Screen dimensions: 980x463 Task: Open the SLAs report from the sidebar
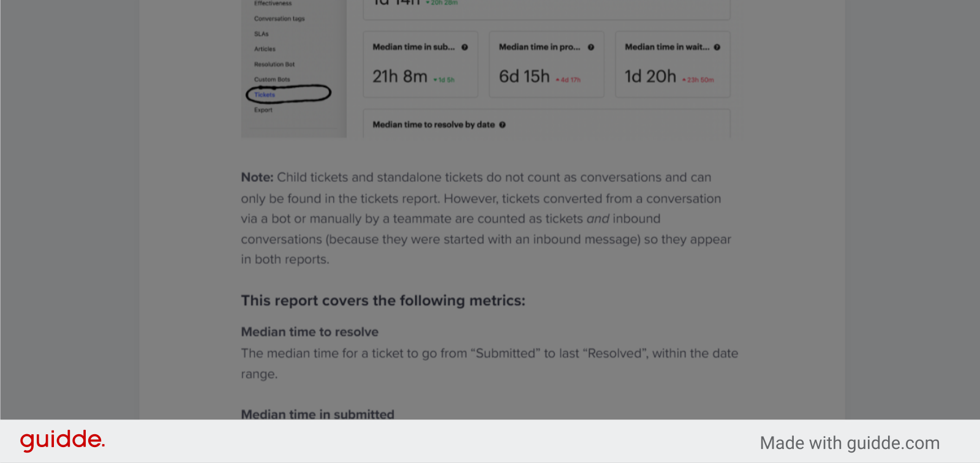click(x=262, y=34)
